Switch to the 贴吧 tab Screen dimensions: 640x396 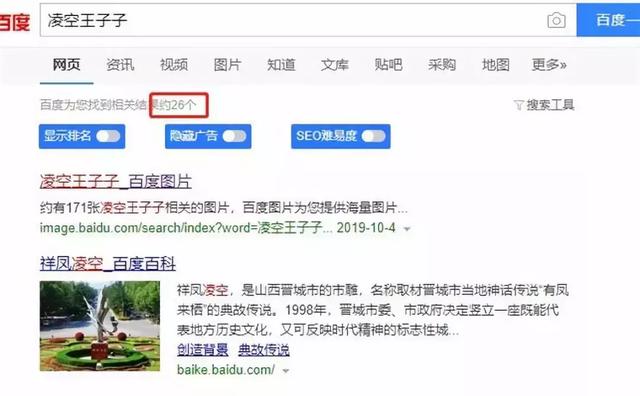coord(388,65)
